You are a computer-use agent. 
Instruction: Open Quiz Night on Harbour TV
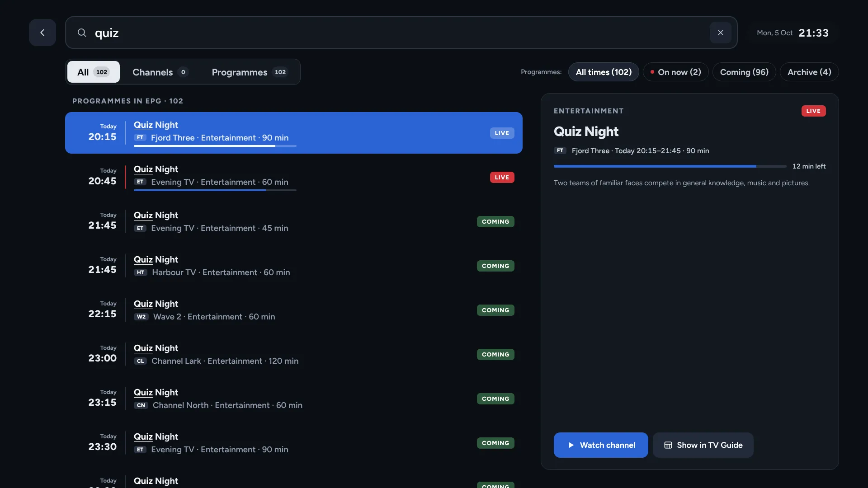(x=294, y=266)
